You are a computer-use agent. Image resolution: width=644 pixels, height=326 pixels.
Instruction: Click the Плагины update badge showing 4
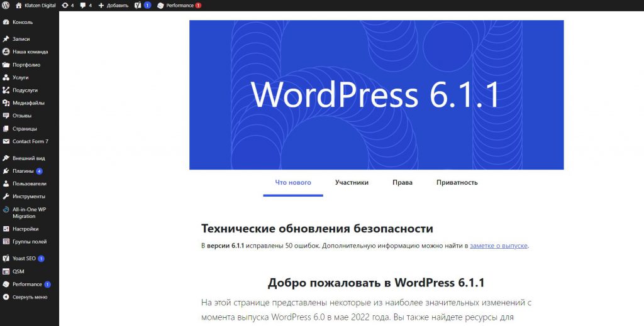click(x=39, y=171)
